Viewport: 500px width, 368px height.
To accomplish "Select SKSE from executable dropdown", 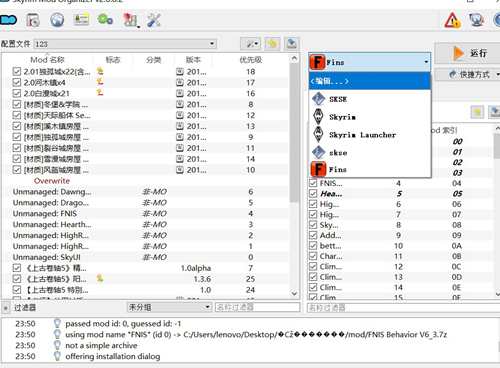I will pos(370,99).
